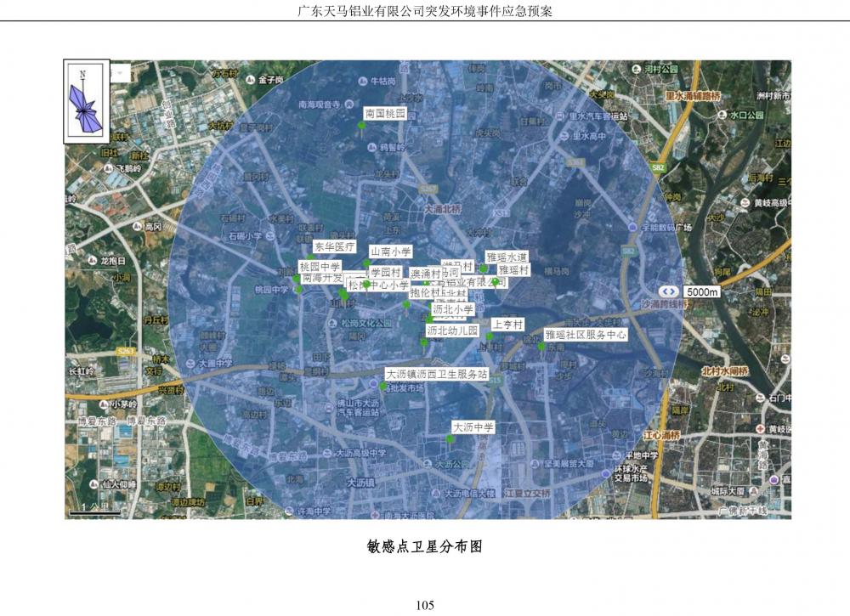Viewport: 850px width, 616px height.
Task: Click the 金子岗 landmark icon
Action: click(x=251, y=80)
